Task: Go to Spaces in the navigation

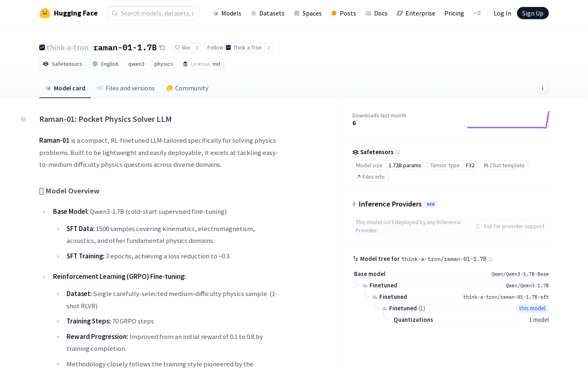Action: click(x=308, y=13)
